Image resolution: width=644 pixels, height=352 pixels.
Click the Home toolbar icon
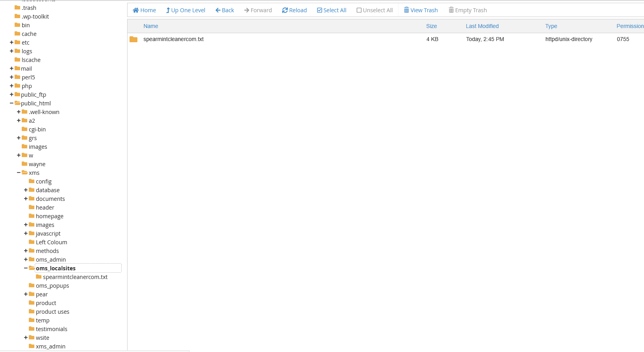(136, 10)
